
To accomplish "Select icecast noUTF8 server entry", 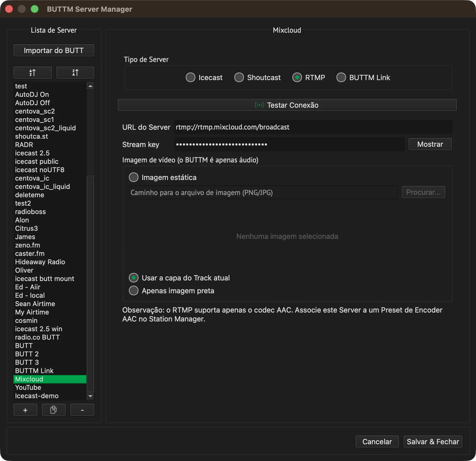I will pos(50,170).
